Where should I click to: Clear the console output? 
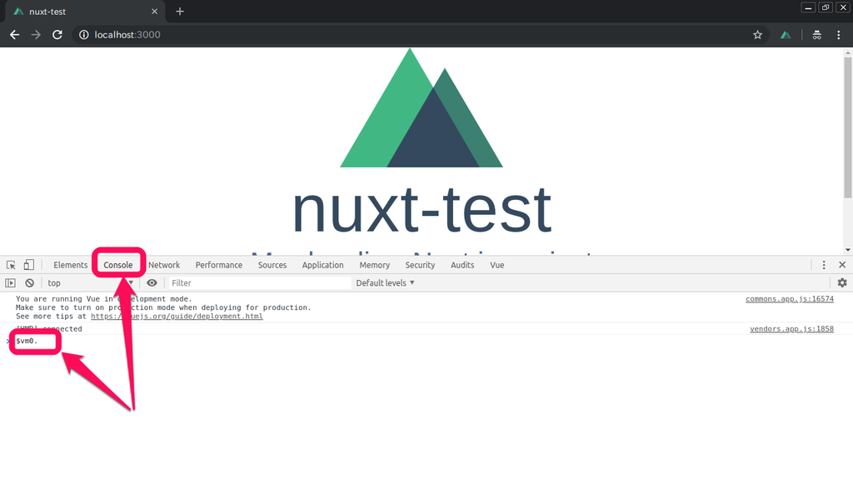click(x=29, y=283)
